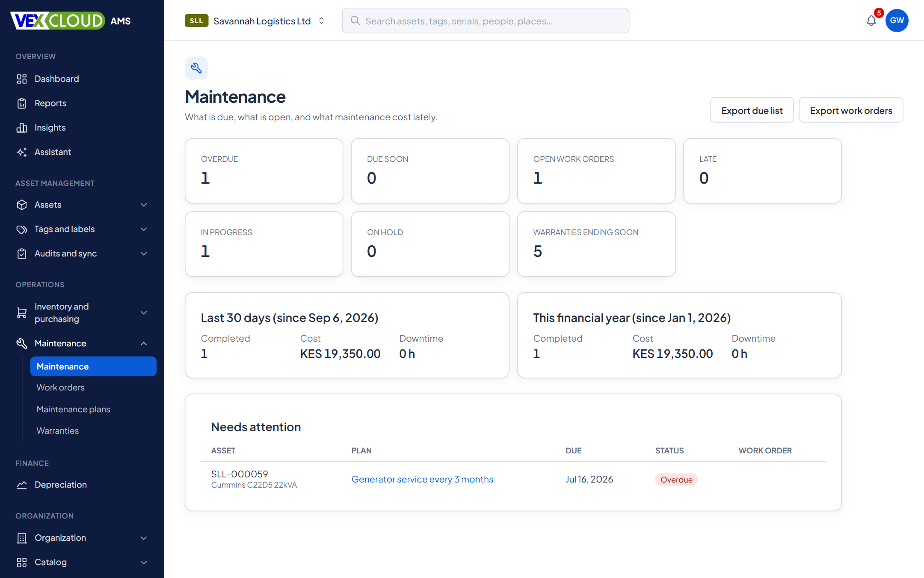
Task: Click the Assets cube icon
Action: pyautogui.click(x=22, y=205)
